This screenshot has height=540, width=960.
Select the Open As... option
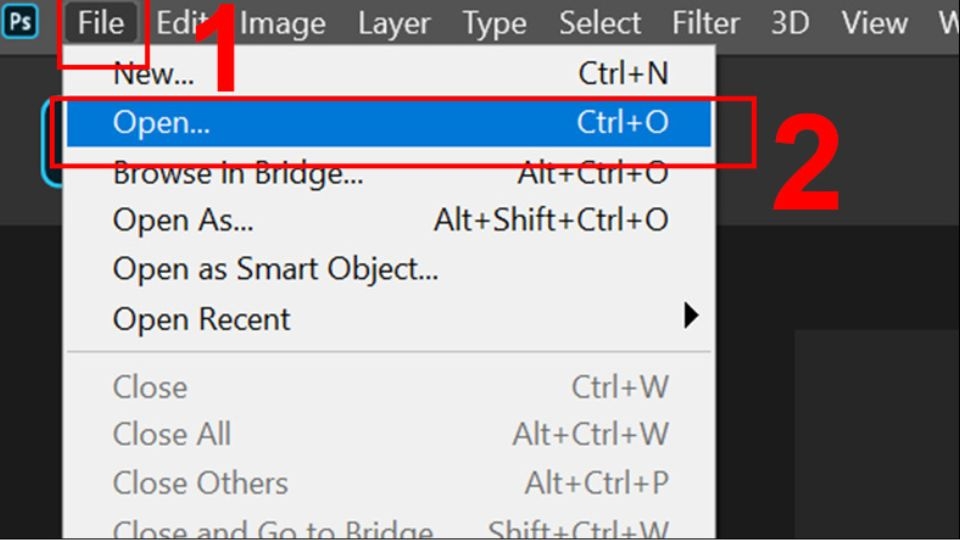tap(183, 220)
